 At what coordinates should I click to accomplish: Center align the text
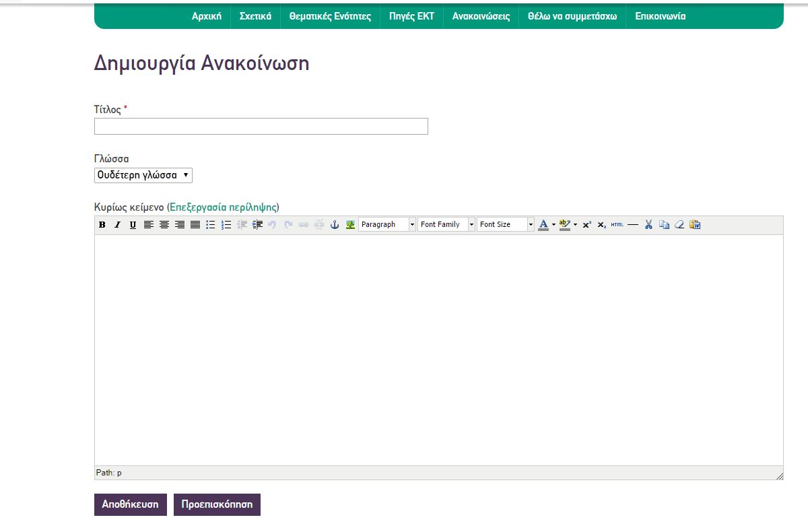[164, 225]
